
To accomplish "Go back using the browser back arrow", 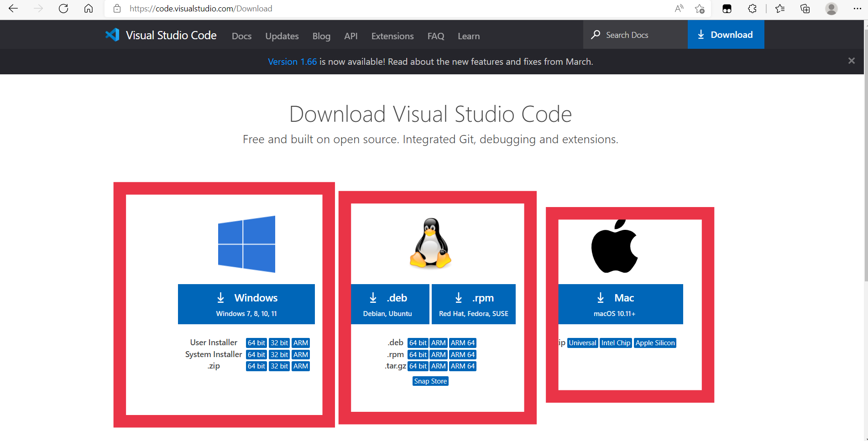I will coord(13,8).
